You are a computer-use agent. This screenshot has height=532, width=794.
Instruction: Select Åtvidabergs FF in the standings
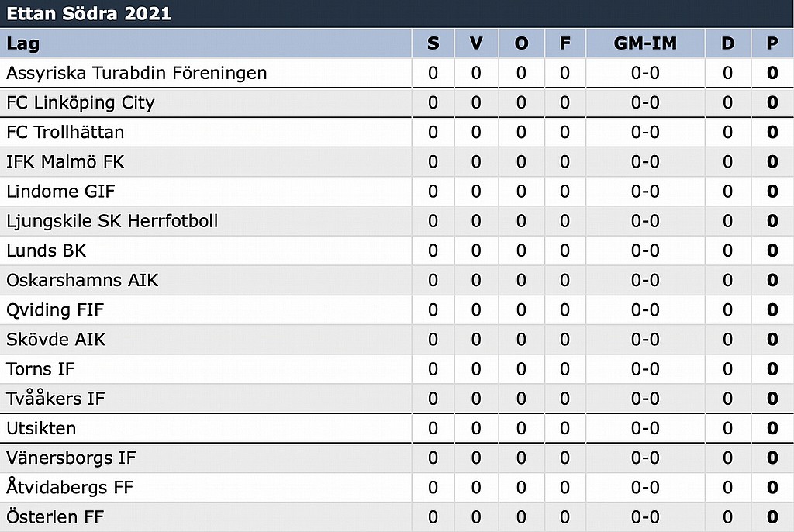pyautogui.click(x=70, y=488)
